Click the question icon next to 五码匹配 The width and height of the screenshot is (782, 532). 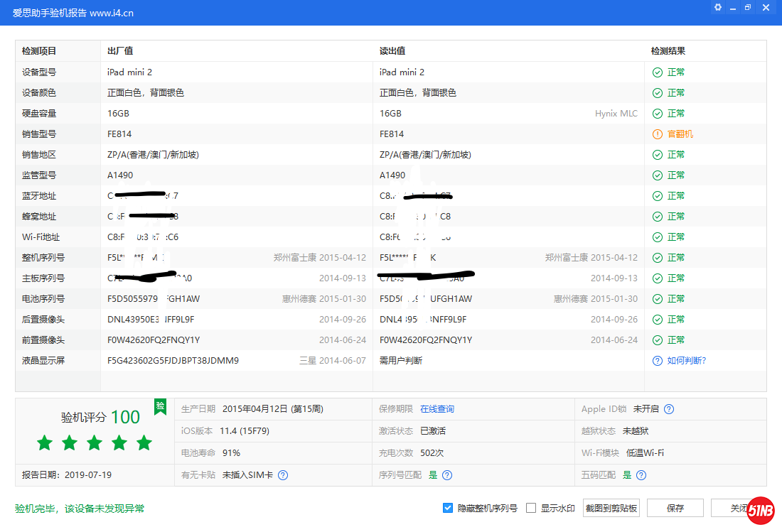[641, 474]
